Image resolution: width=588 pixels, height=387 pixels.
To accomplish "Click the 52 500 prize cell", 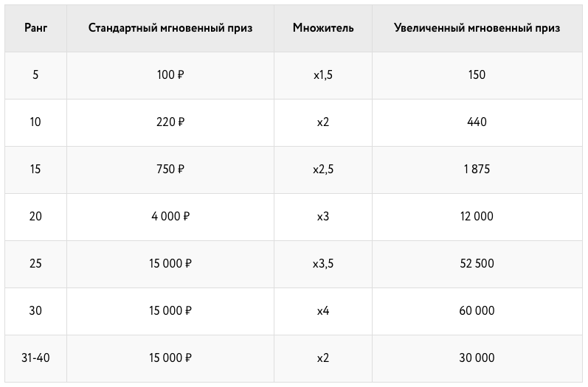I will click(x=477, y=264).
